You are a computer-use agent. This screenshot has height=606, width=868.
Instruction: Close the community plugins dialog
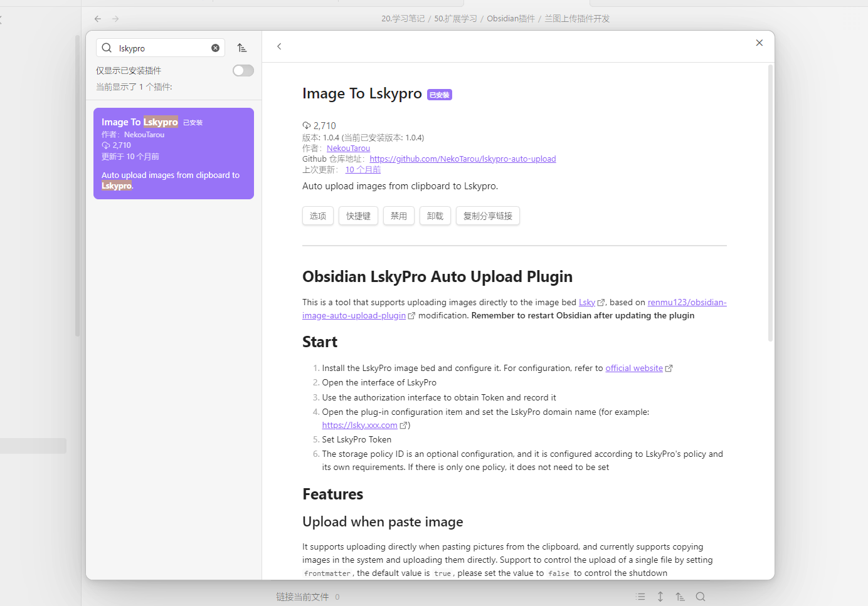(759, 43)
